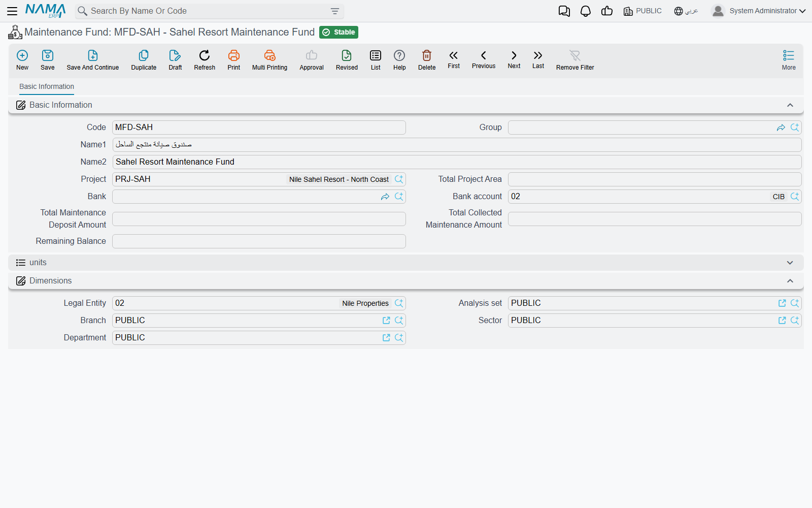
Task: Click the 'Nile Properties' legal entity text
Action: [365, 303]
